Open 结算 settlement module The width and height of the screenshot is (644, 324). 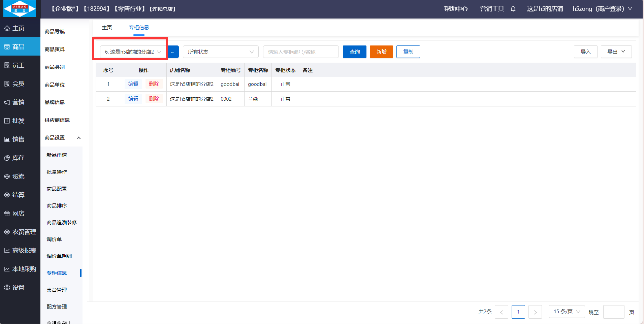(20, 195)
